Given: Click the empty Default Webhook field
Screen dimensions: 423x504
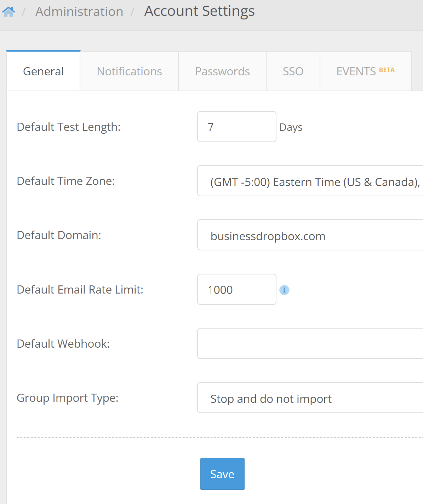Looking at the screenshot, I should [310, 344].
